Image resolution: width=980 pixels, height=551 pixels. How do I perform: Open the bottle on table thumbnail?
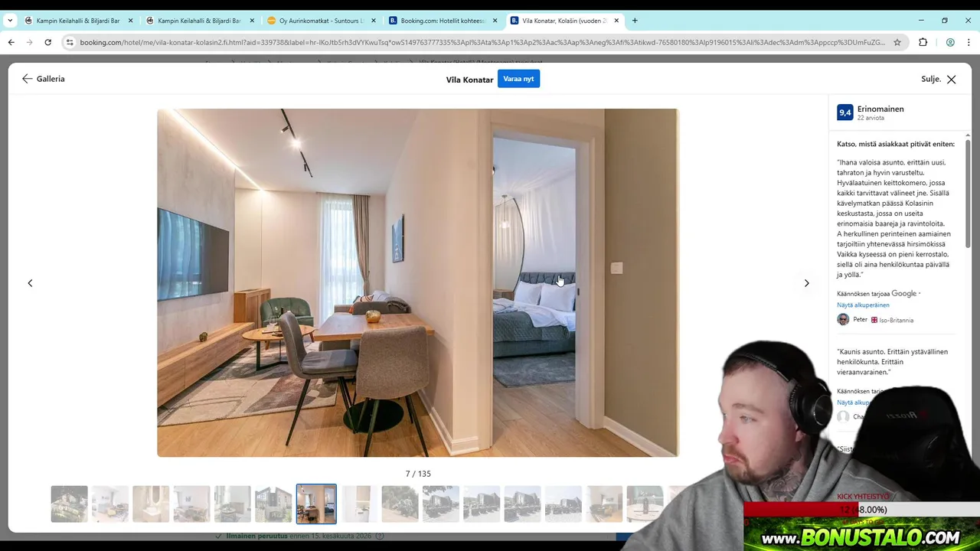click(x=645, y=504)
